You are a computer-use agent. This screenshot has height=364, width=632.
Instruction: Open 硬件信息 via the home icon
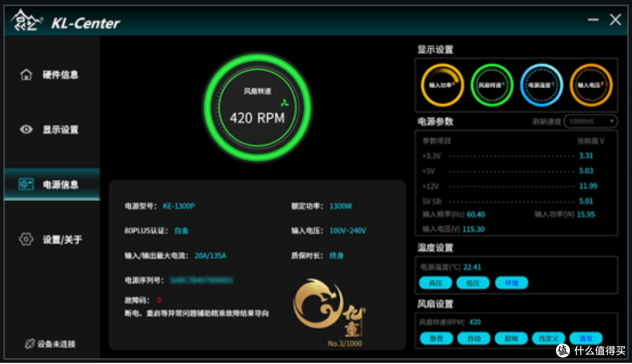[x=26, y=74]
